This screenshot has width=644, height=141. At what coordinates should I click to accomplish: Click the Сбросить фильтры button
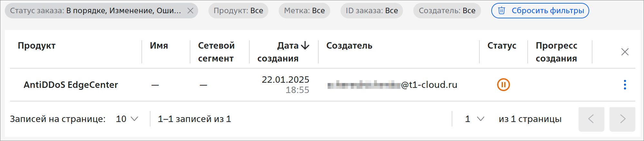(540, 11)
